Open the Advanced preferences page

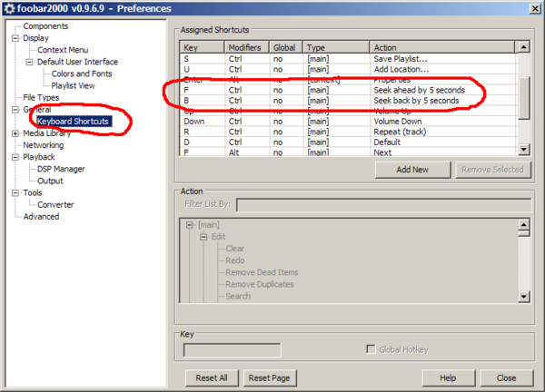tap(41, 217)
